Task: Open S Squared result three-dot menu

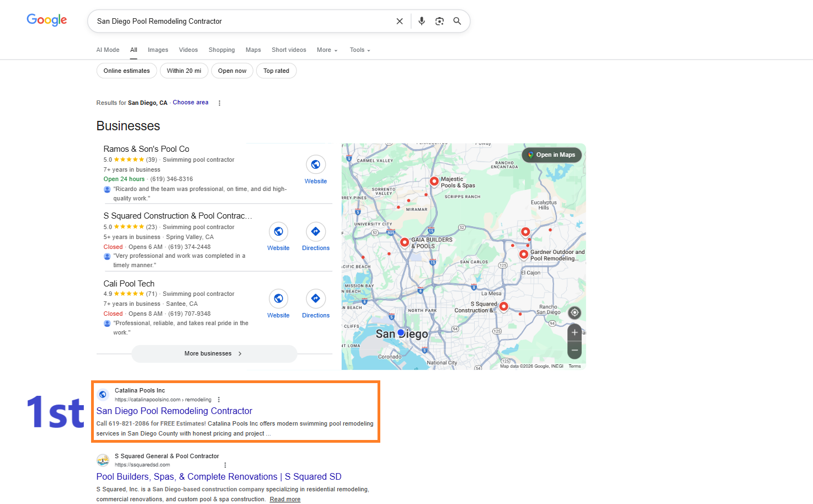Action: pyautogui.click(x=225, y=465)
